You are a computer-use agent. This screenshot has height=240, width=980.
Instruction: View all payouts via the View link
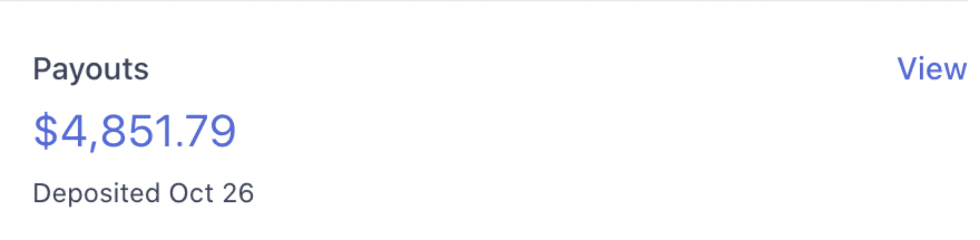[932, 69]
